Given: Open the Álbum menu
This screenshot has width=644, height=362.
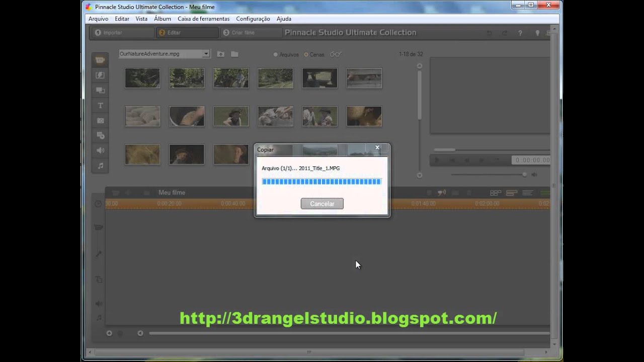Looking at the screenshot, I should coord(163,19).
